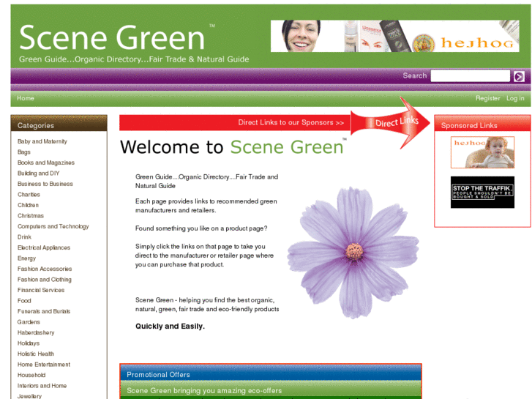Open Holistic Health category
Screen dimensions: 532x399
[36, 354]
